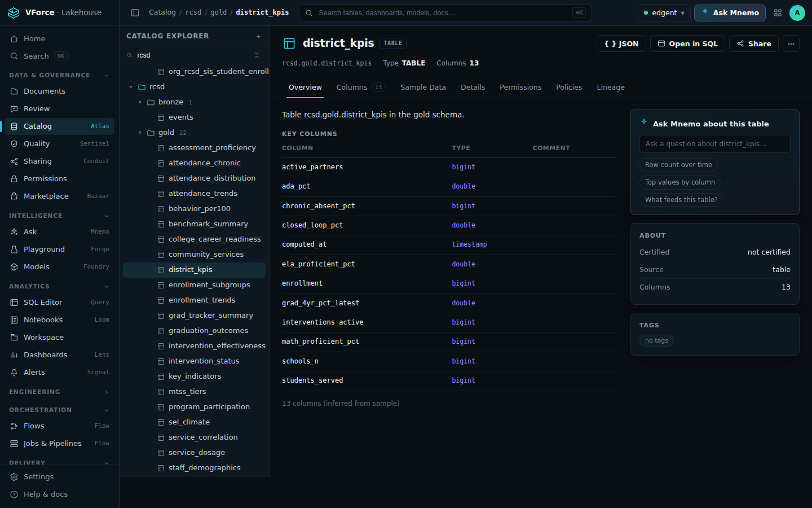Image resolution: width=812 pixels, height=508 pixels.
Task: Open the apps grid icon
Action: coord(778,12)
